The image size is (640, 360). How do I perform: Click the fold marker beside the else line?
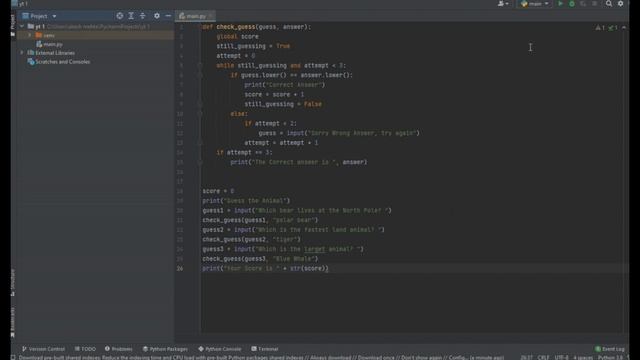coord(200,114)
